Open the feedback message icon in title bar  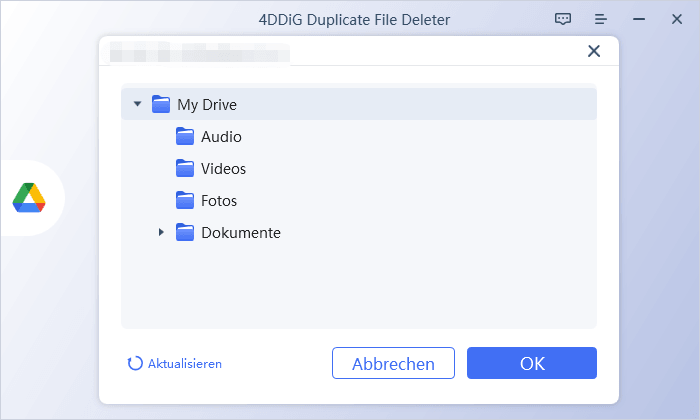click(x=564, y=19)
